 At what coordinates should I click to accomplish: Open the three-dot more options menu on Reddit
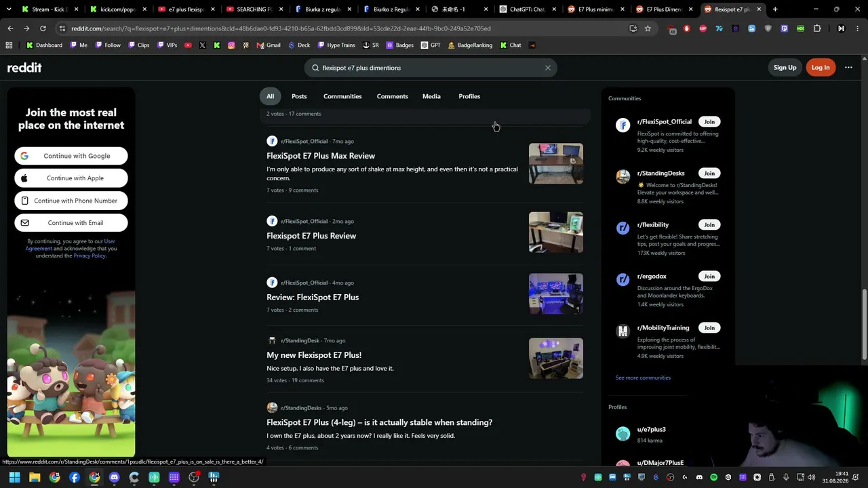[848, 68]
